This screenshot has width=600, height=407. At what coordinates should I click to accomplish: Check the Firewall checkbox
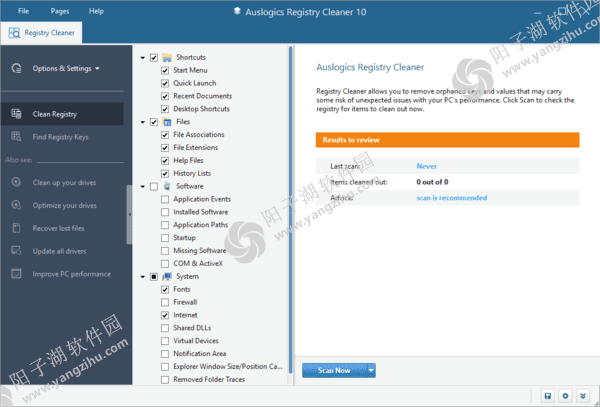[165, 302]
